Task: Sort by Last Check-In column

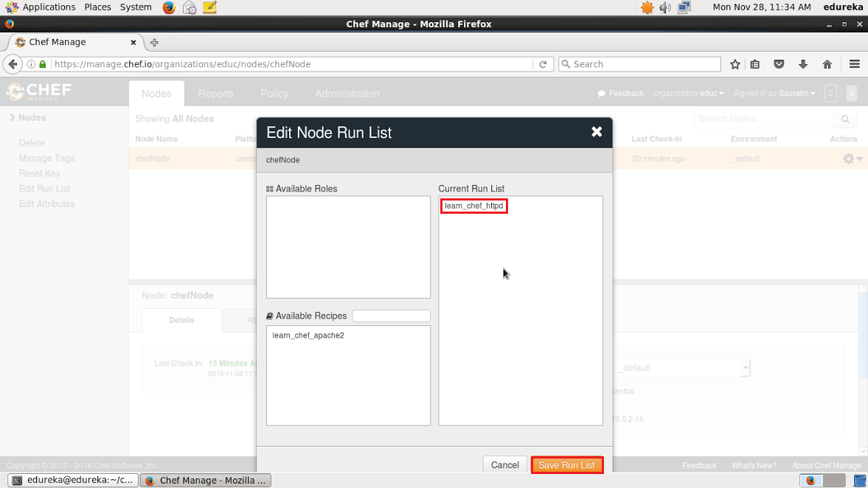Action: point(656,139)
